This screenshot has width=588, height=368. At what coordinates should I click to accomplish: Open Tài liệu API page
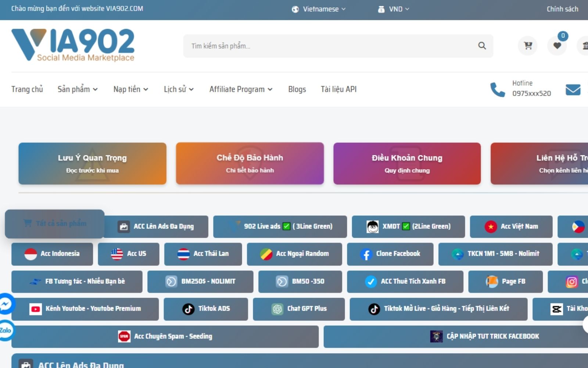[338, 89]
